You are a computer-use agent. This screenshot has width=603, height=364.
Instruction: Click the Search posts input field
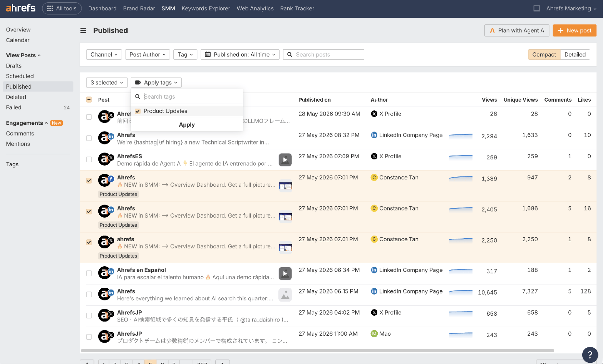(323, 55)
